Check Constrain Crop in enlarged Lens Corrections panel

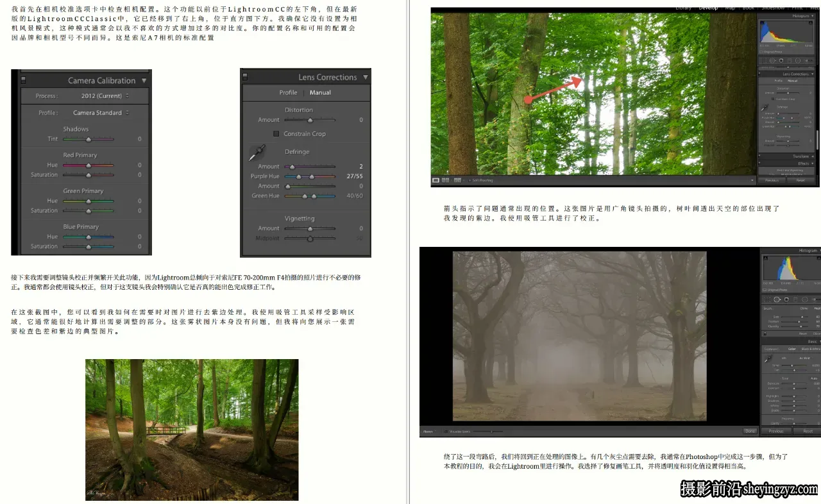tap(276, 133)
